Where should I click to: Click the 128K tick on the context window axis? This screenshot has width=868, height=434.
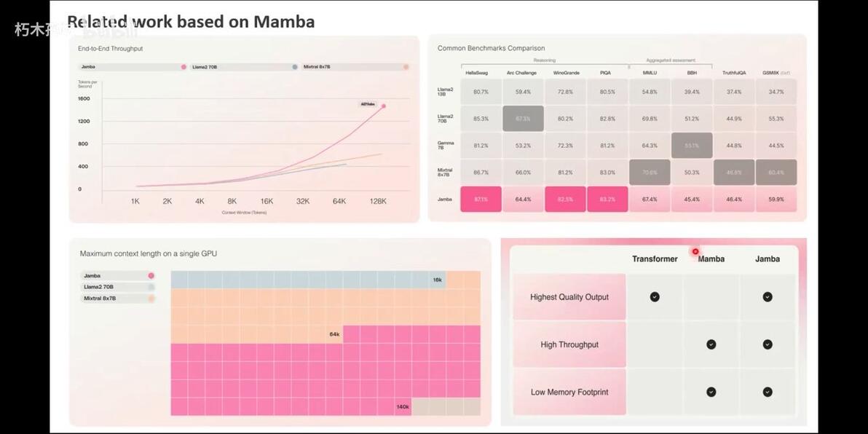(x=378, y=201)
